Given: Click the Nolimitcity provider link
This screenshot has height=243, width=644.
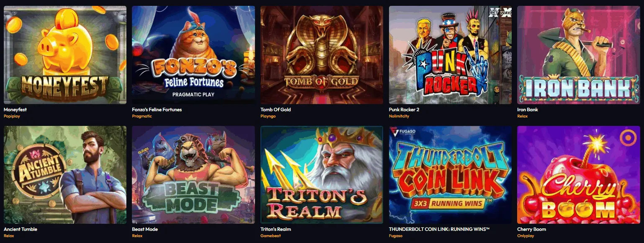Looking at the screenshot, I should click(x=399, y=116).
